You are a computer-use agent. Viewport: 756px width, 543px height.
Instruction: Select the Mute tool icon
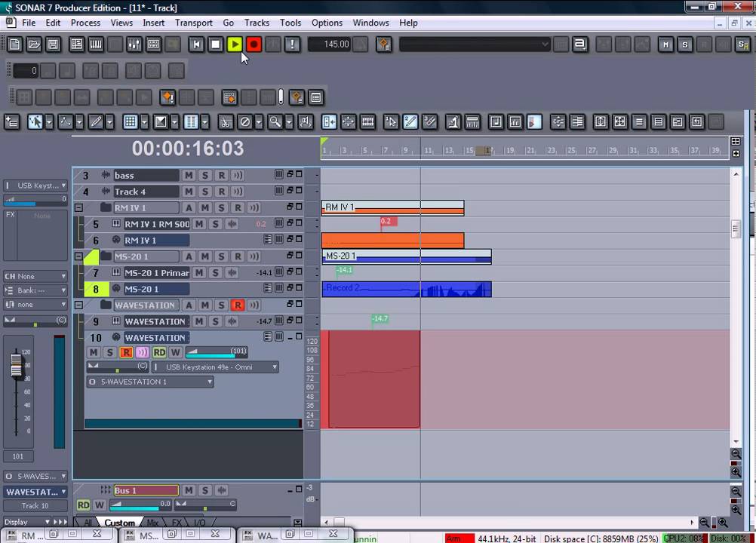(x=245, y=122)
